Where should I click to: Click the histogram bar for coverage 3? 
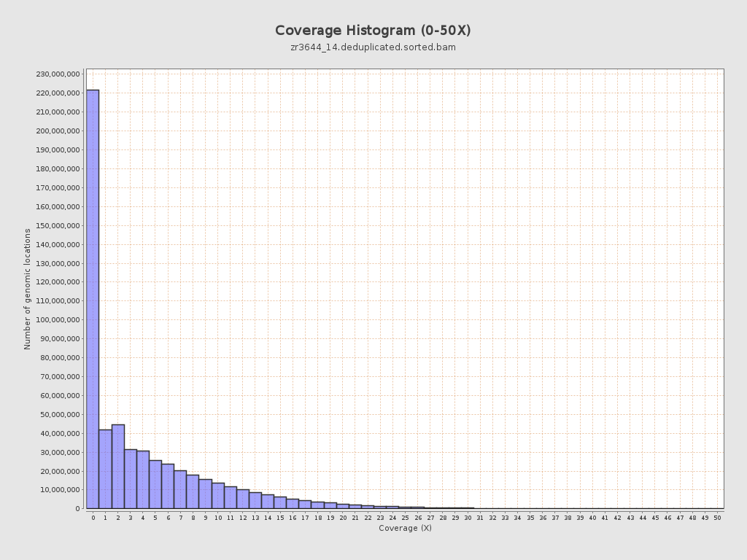pos(131,479)
